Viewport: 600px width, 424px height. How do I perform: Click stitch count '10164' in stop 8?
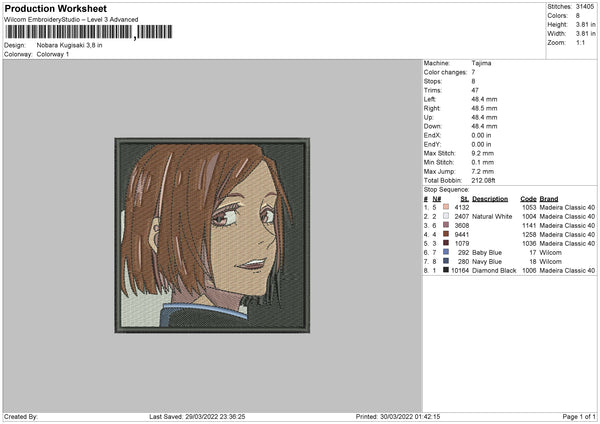pos(460,270)
